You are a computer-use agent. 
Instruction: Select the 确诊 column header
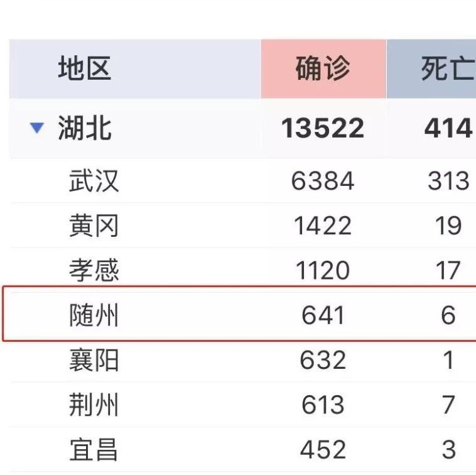click(323, 68)
